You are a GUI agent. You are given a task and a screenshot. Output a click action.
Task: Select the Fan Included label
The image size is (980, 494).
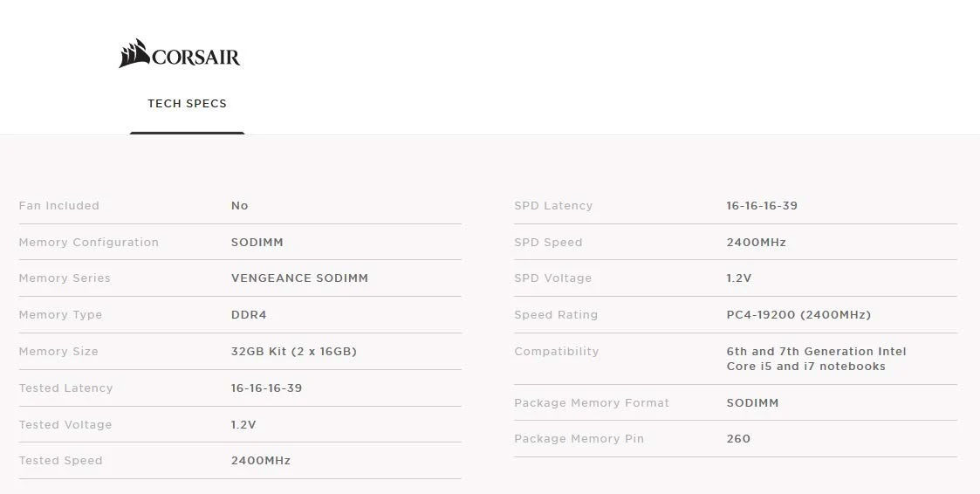coord(58,206)
